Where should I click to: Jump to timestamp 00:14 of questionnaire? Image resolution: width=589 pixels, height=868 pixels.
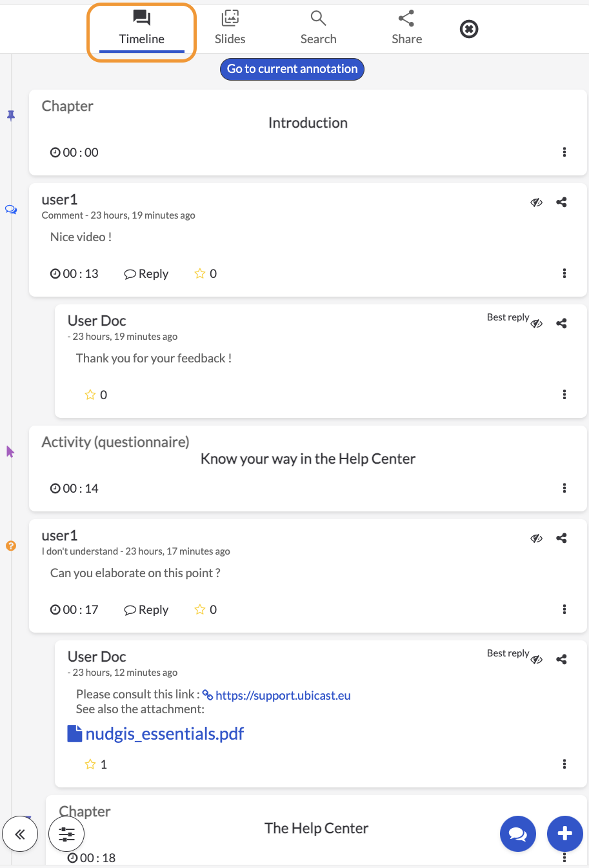[74, 488]
